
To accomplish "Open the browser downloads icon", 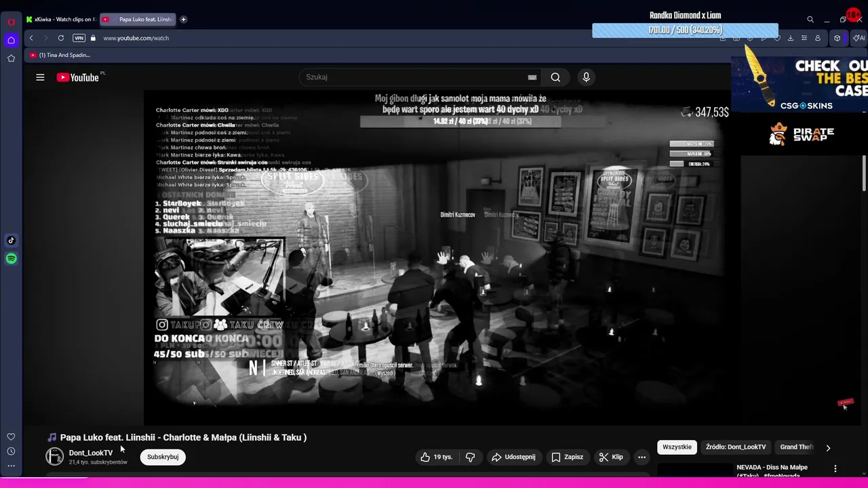I will [790, 38].
